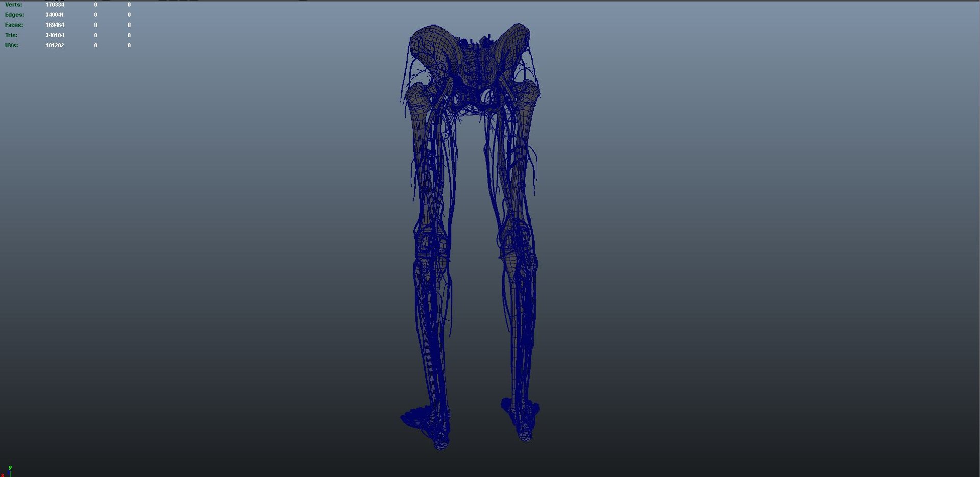This screenshot has width=980, height=477.
Task: Click the Edges label in poly count HUD
Action: coord(14,15)
